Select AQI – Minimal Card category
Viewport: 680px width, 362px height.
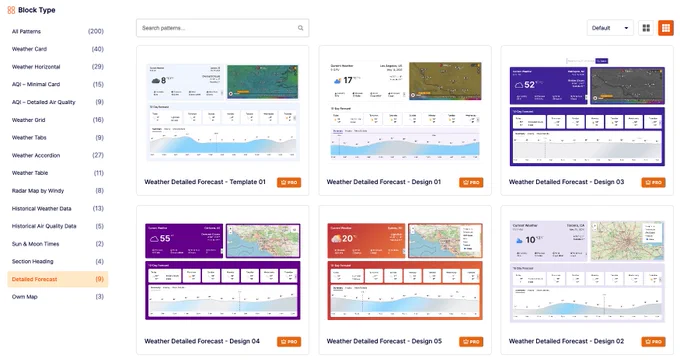point(58,84)
